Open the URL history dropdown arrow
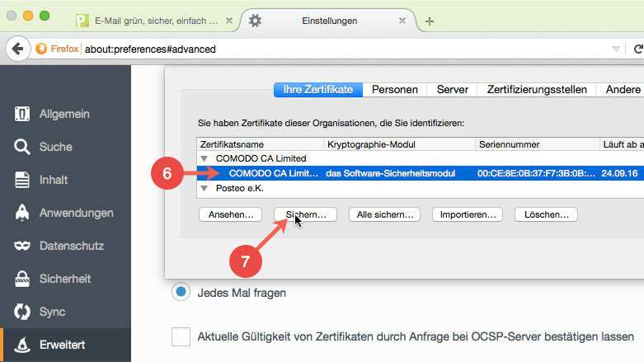Image resolution: width=644 pixels, height=362 pixels. (x=616, y=49)
